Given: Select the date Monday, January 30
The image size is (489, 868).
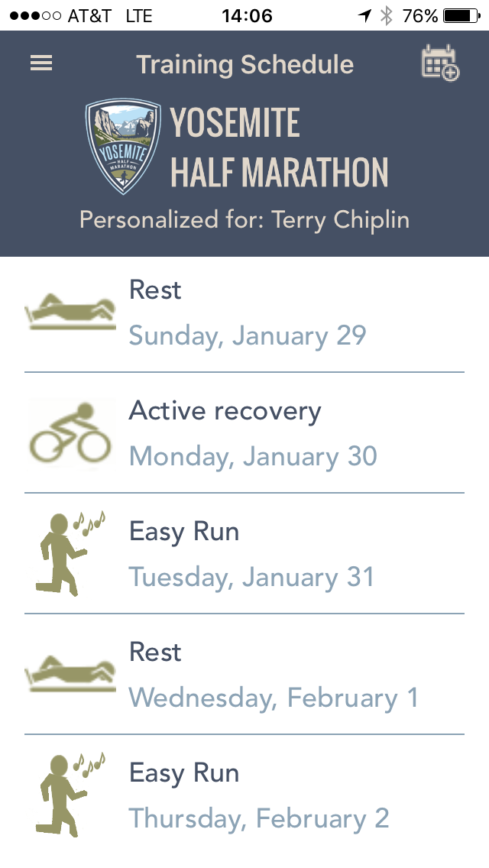Looking at the screenshot, I should (253, 457).
